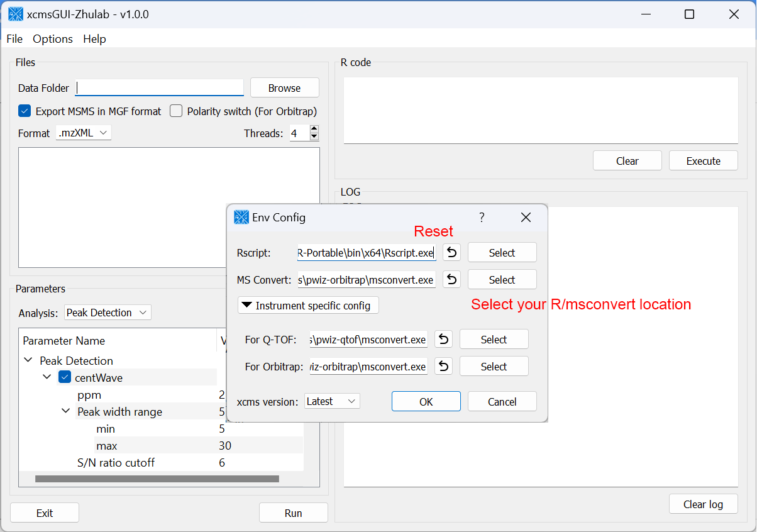Minimize the xcmsGUI main window

click(x=645, y=14)
